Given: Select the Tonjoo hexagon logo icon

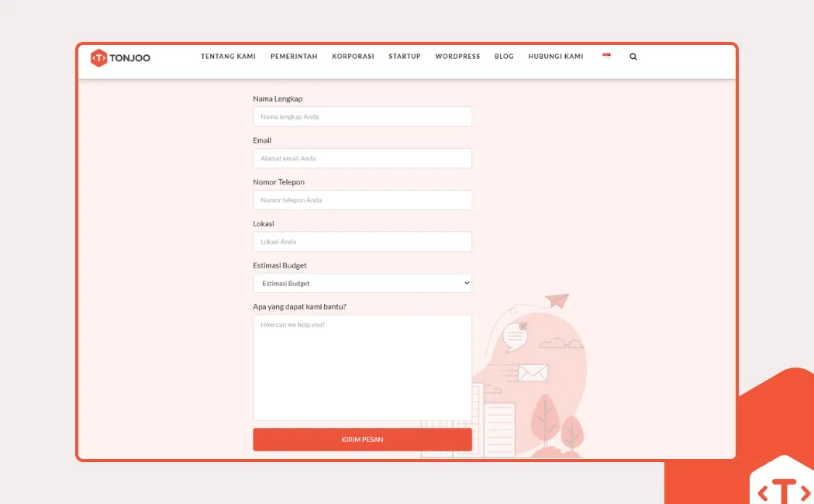Looking at the screenshot, I should tap(98, 57).
